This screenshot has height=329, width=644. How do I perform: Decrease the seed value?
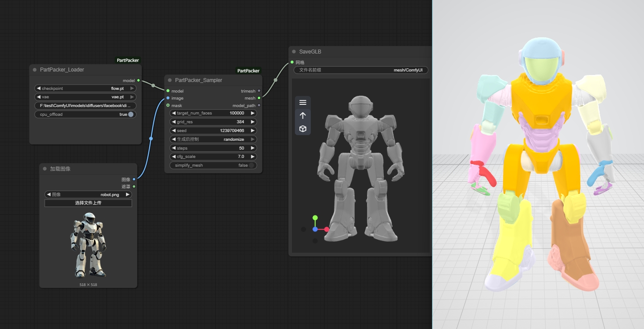tap(173, 131)
